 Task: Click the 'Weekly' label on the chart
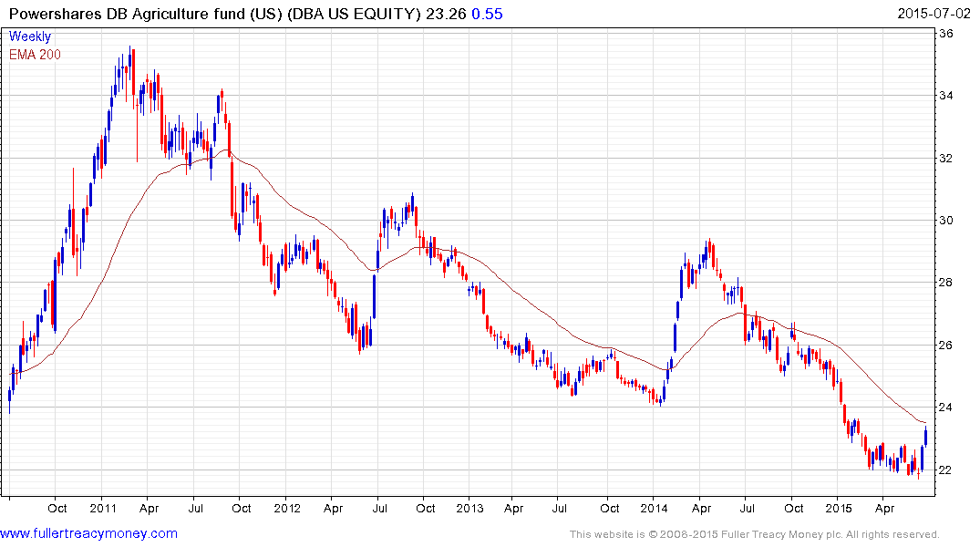point(29,36)
